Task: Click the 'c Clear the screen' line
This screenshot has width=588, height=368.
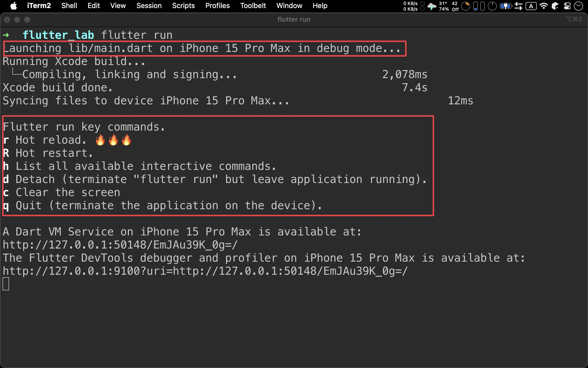Action: [62, 192]
